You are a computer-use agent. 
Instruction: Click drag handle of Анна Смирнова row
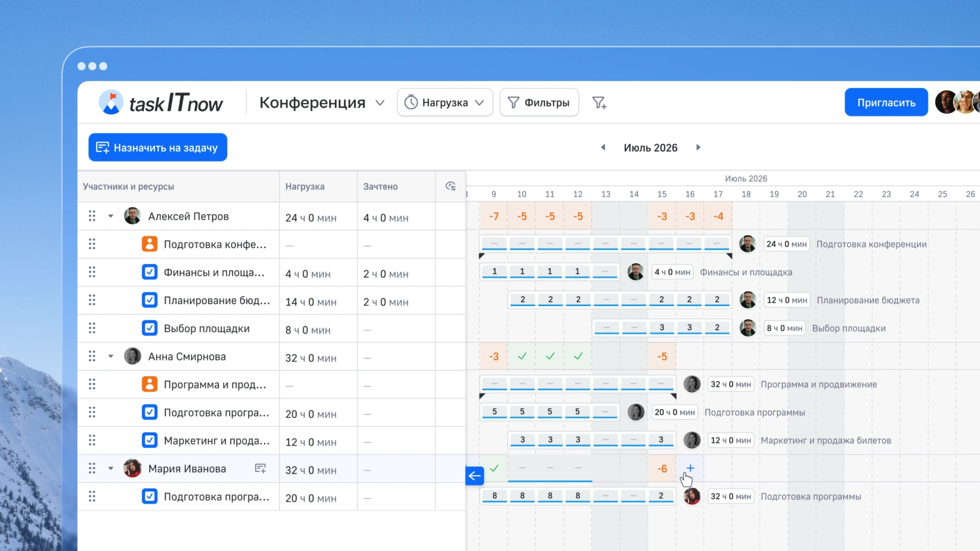[92, 356]
